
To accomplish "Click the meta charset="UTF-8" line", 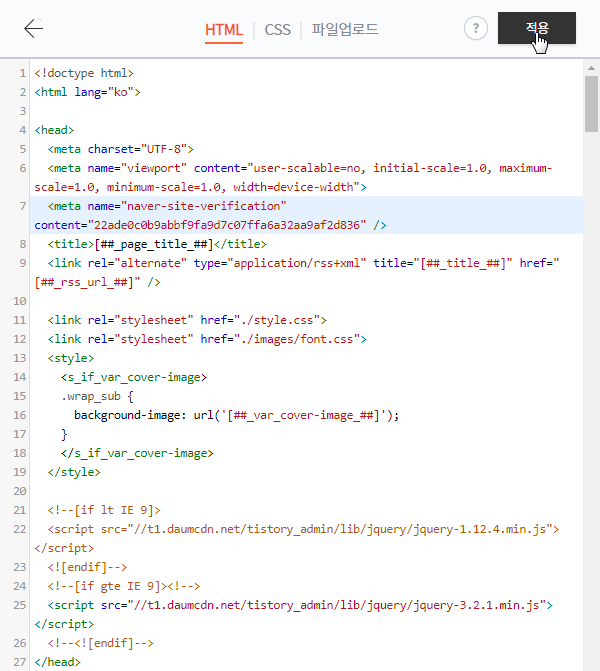I will (x=121, y=149).
